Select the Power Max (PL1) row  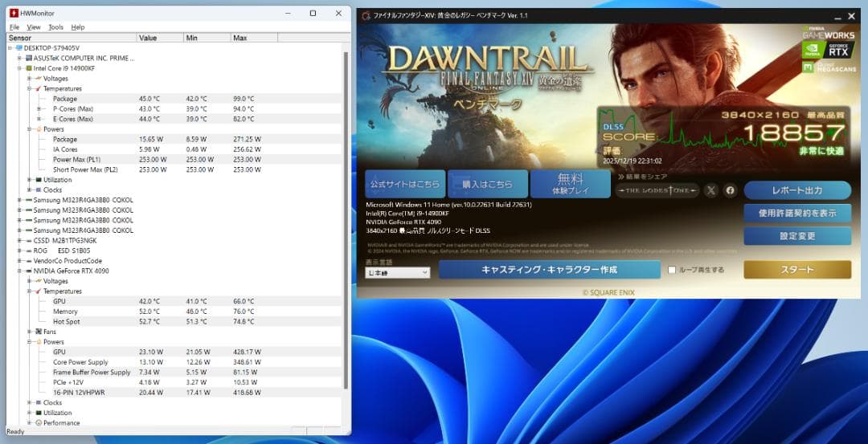click(x=174, y=159)
